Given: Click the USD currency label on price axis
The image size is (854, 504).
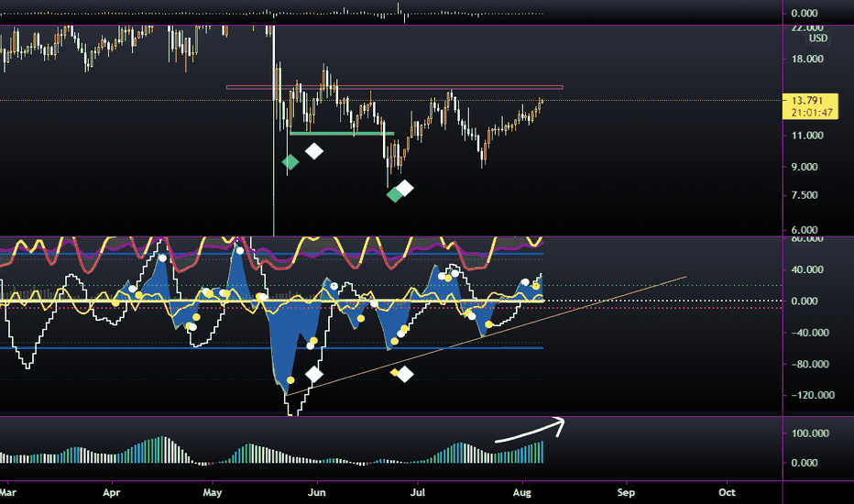Looking at the screenshot, I should coord(818,38).
